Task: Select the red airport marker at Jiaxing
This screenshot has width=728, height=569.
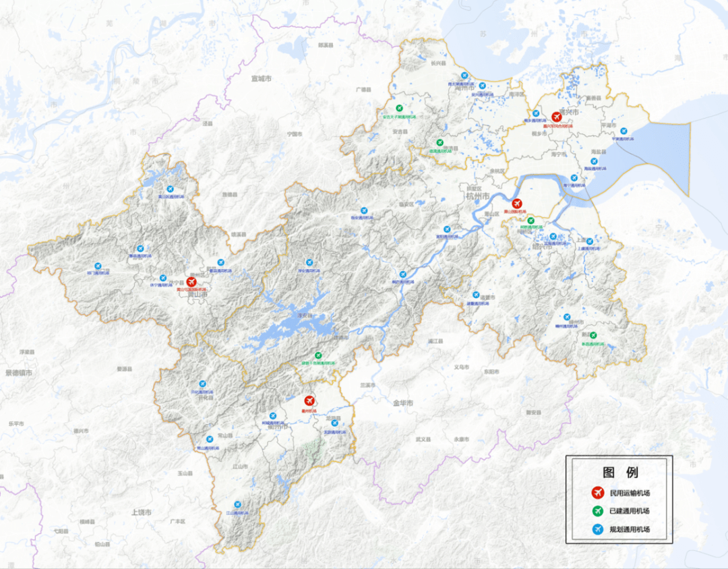Action: [556, 117]
